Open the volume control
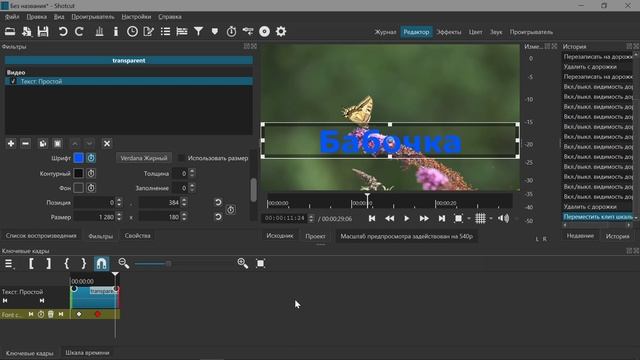 point(503,219)
